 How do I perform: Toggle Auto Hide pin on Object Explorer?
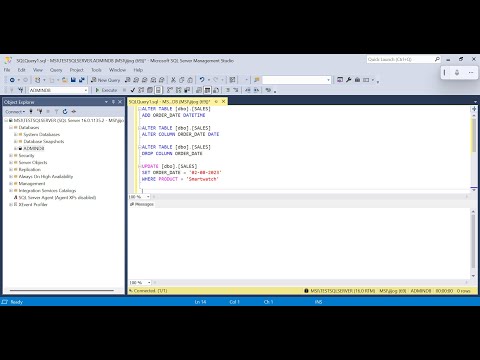click(113, 102)
